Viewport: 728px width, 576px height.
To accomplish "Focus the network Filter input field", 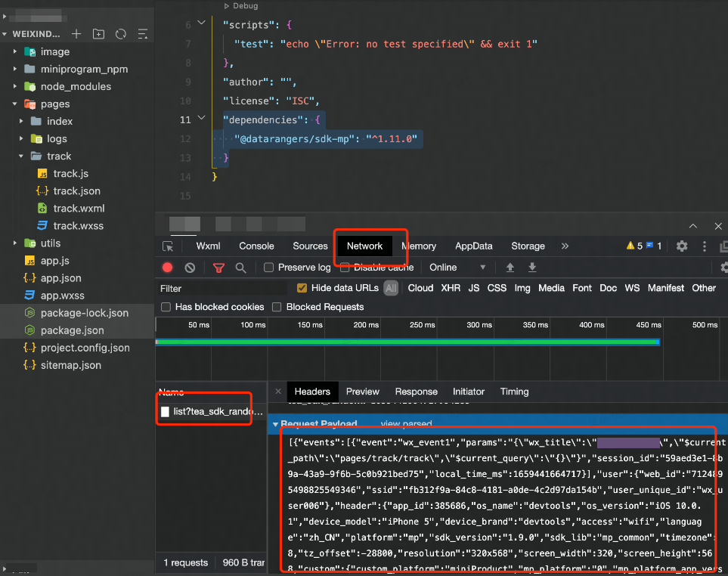I will point(222,288).
